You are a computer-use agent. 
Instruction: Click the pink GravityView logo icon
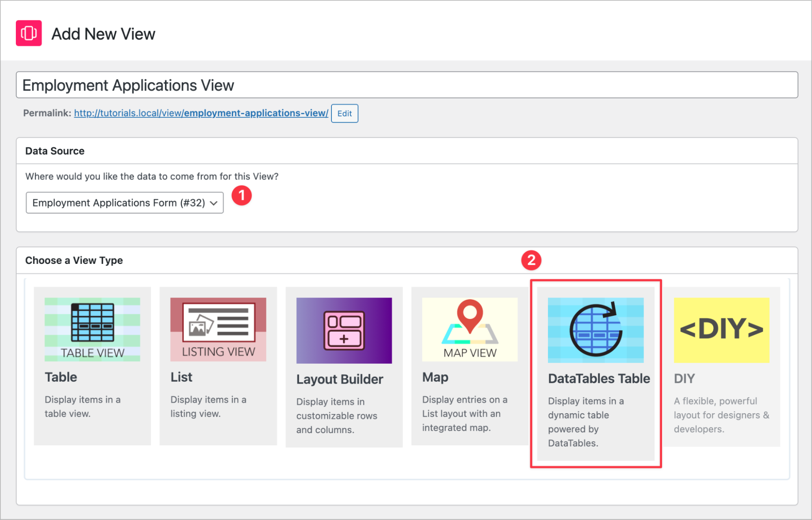click(x=29, y=33)
